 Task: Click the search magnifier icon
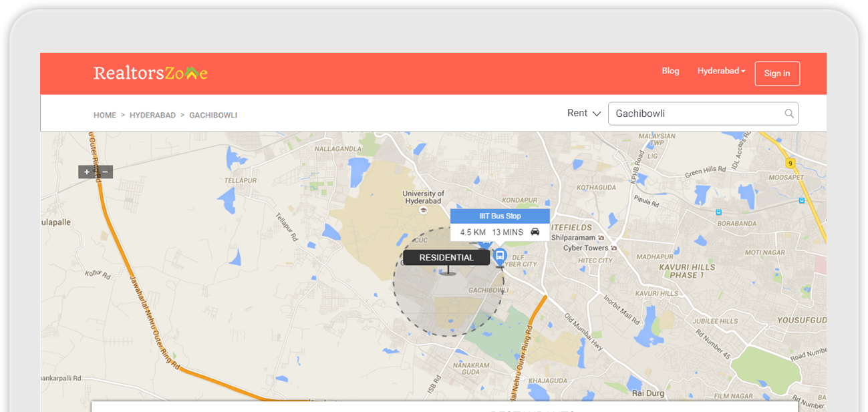pos(789,114)
